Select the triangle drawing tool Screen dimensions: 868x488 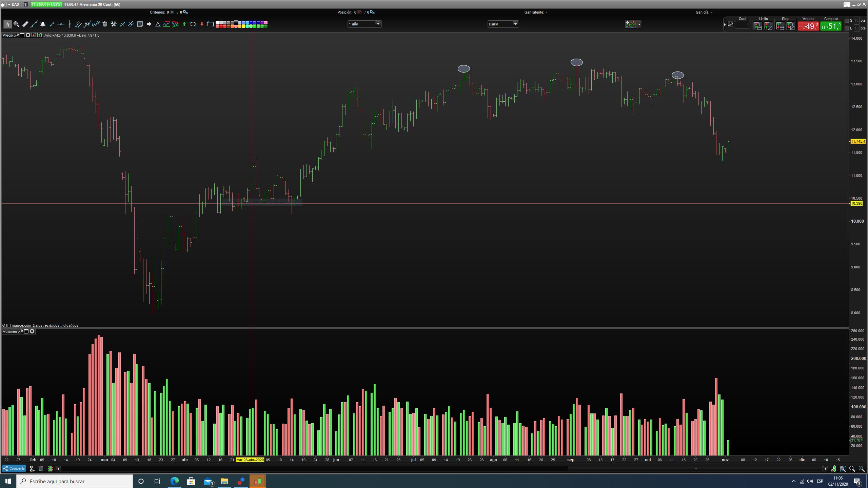(x=158, y=24)
